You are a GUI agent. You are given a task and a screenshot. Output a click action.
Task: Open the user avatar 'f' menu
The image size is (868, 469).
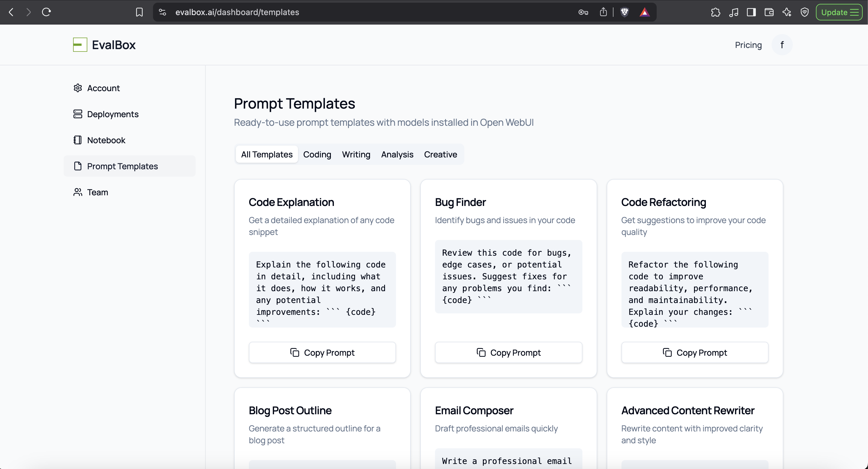[x=782, y=45]
